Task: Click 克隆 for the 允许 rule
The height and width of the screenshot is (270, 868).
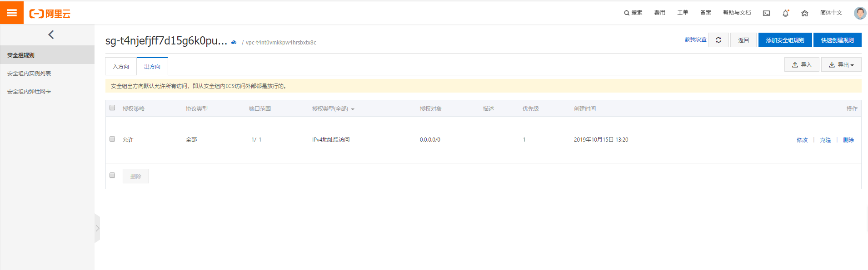Action: click(x=825, y=140)
